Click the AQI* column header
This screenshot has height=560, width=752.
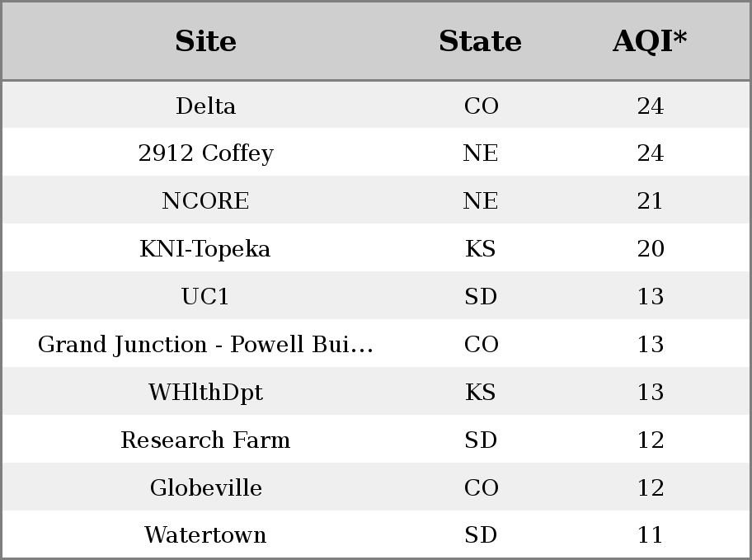(x=650, y=41)
